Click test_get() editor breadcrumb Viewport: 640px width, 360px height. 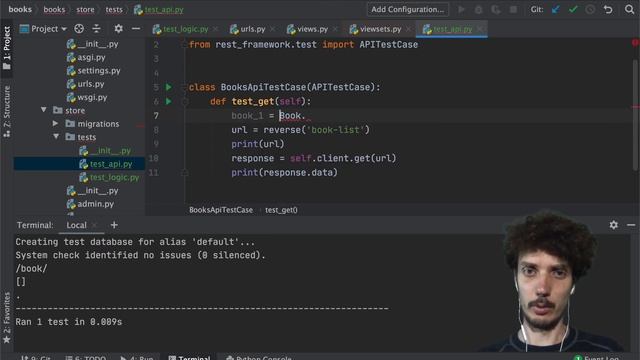[281, 210]
